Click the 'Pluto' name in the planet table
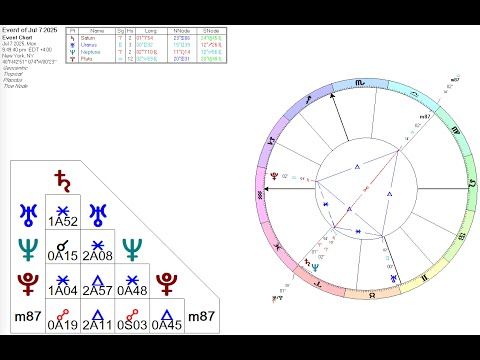The width and height of the screenshot is (480, 360). click(86, 59)
